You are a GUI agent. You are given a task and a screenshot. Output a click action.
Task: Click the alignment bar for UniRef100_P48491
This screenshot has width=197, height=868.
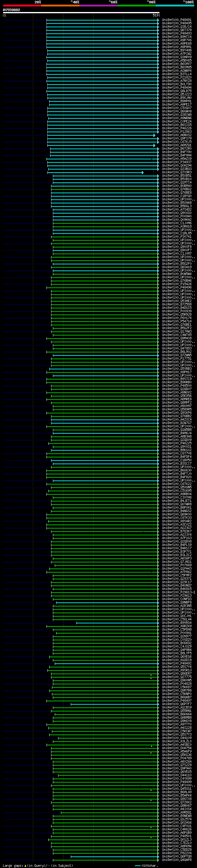point(103,20)
